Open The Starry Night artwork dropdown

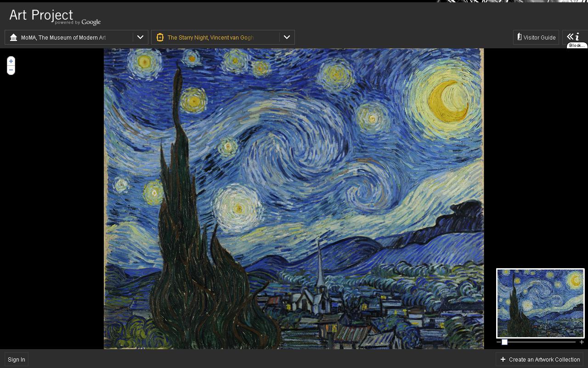223,37
